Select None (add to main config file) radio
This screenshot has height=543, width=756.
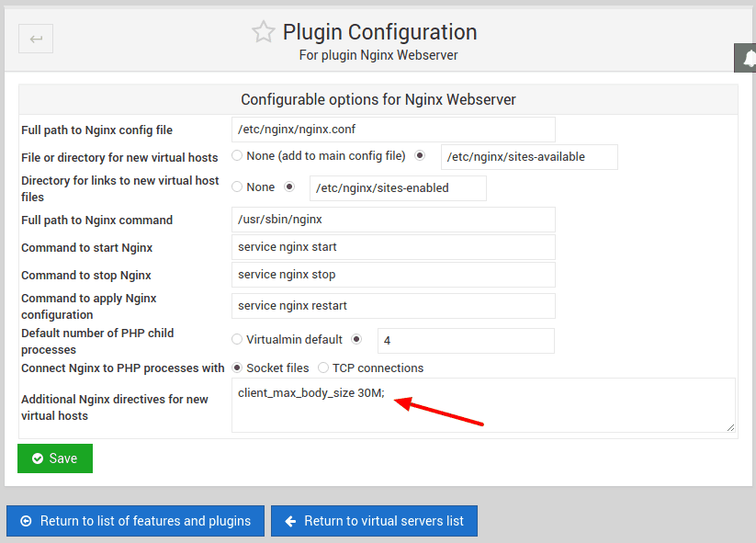click(x=237, y=156)
